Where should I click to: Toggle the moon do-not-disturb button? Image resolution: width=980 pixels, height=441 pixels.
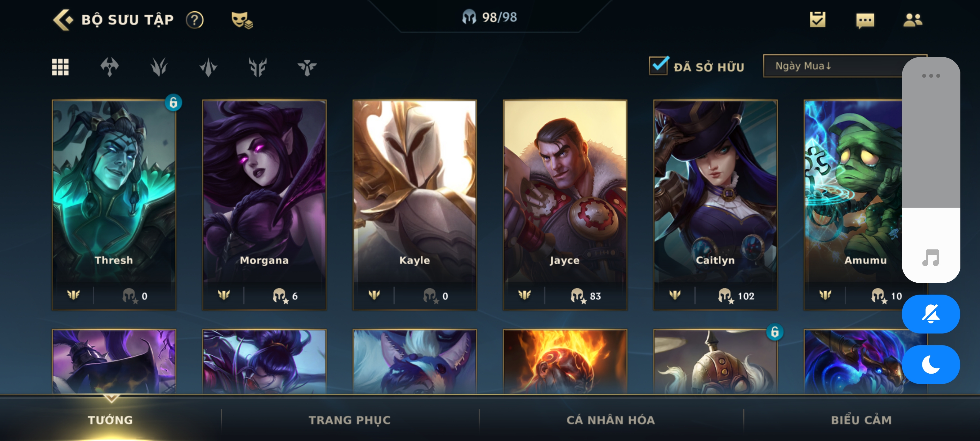(x=931, y=364)
